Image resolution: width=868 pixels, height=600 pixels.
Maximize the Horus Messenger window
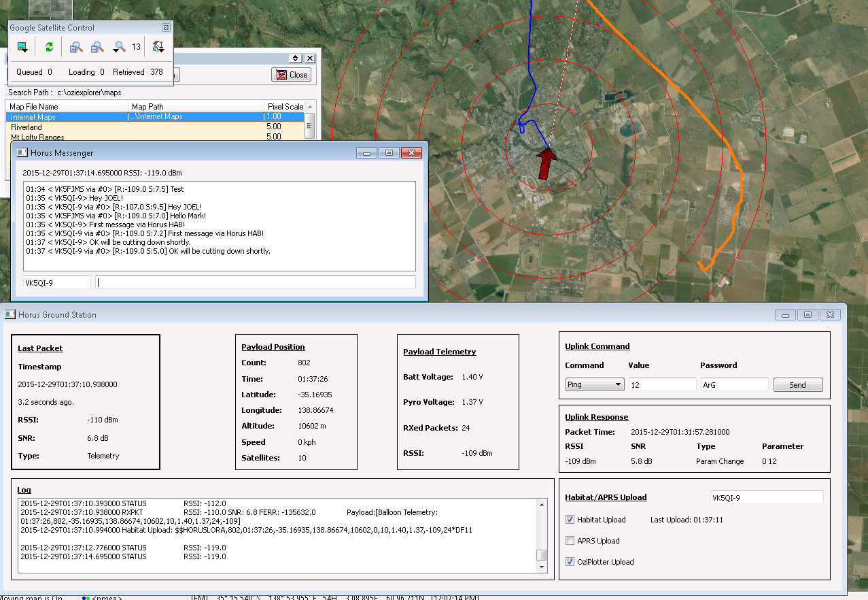coord(389,153)
